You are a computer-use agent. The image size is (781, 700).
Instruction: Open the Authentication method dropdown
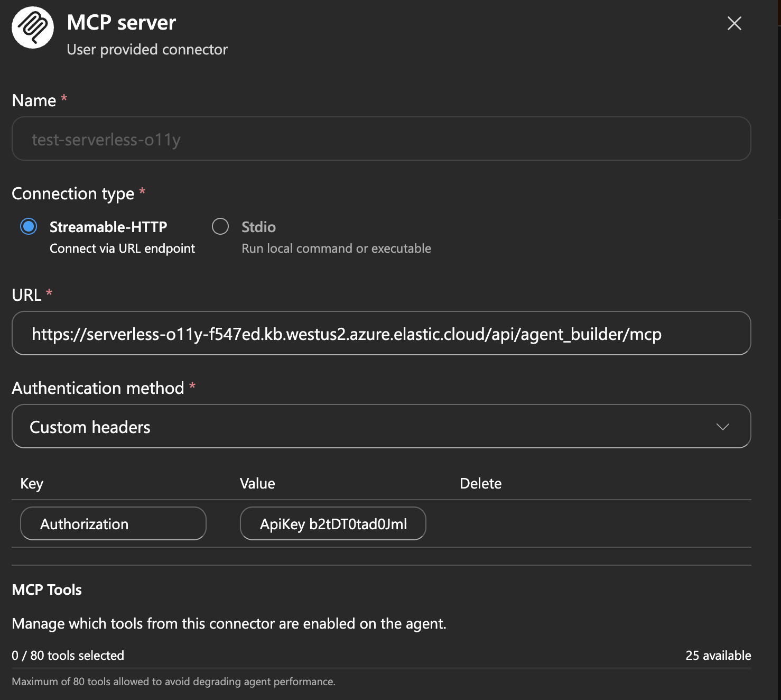point(380,427)
